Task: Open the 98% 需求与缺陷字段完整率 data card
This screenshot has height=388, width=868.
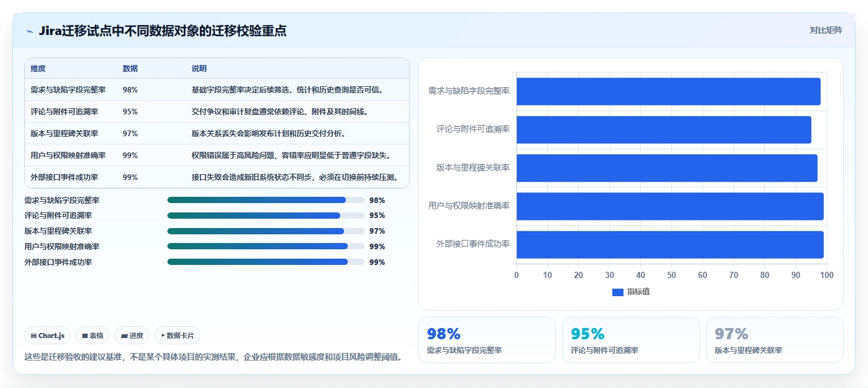Action: tap(486, 340)
